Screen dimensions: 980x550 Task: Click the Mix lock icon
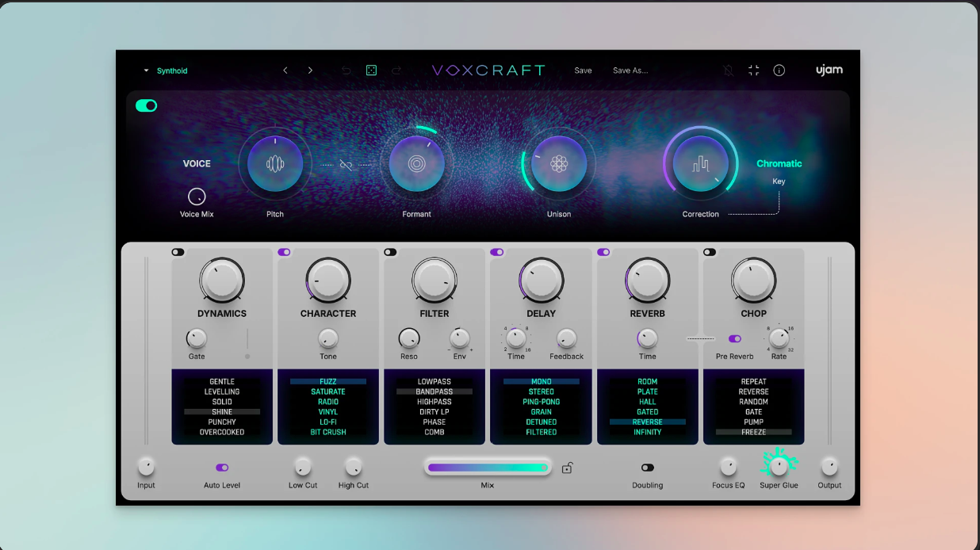click(x=567, y=468)
